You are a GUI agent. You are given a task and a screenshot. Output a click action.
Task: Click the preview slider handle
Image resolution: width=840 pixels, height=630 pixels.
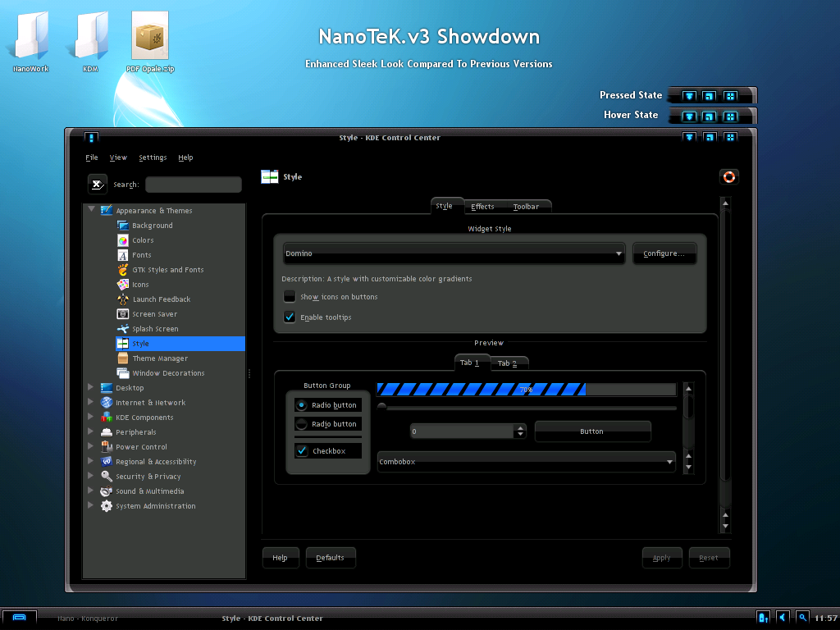(x=382, y=407)
